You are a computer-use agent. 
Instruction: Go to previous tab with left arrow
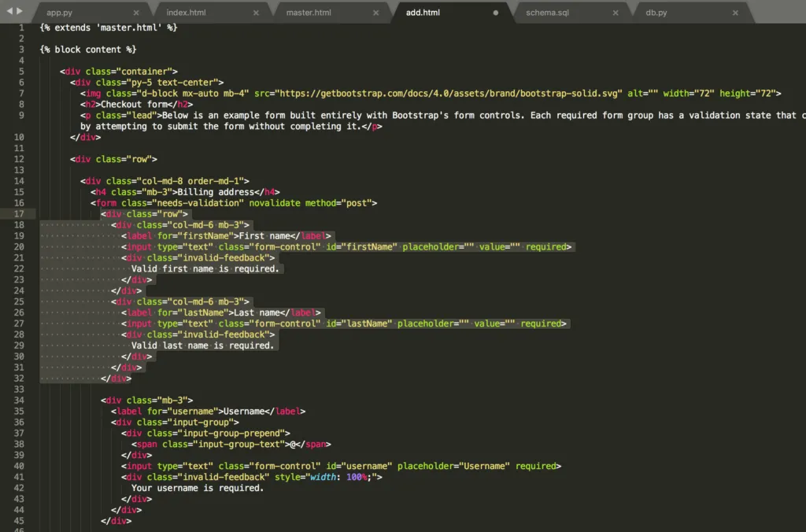point(9,11)
